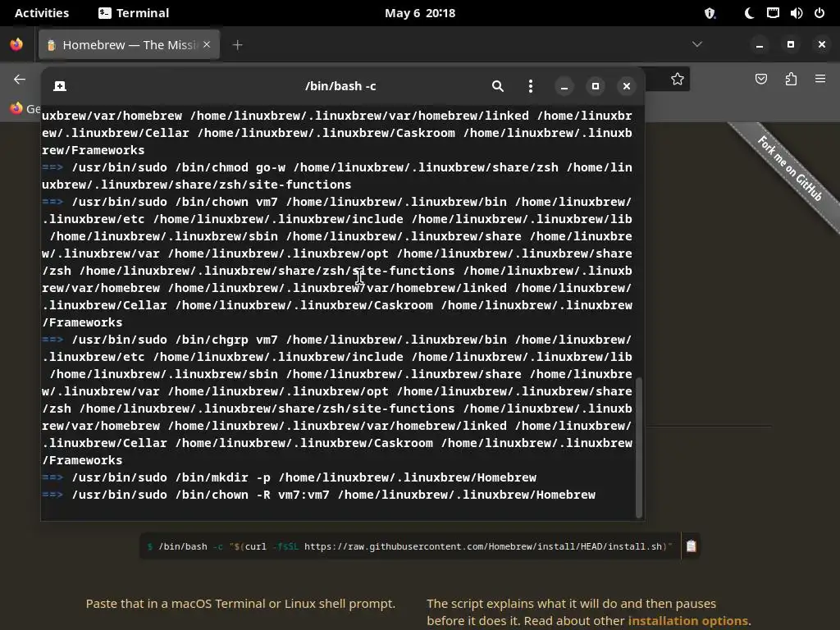Close the Firefox window
Image resolution: width=840 pixels, height=630 pixels.
tap(822, 44)
